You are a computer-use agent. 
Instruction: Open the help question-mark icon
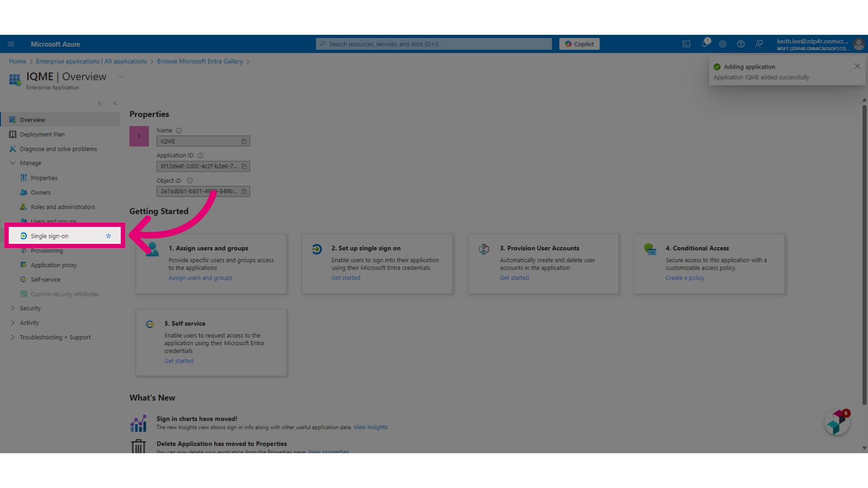[x=741, y=44]
